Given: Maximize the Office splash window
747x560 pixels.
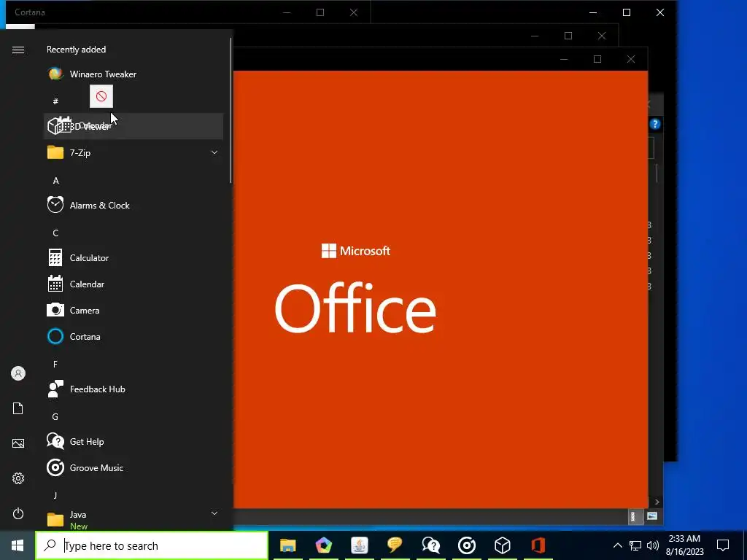Looking at the screenshot, I should click(597, 59).
